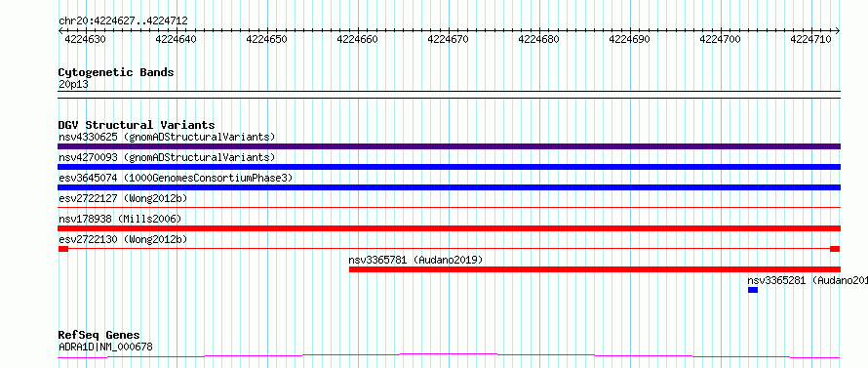Image resolution: width=868 pixels, height=368 pixels.
Task: Click the right red block of esv2722130
Action: tap(835, 249)
